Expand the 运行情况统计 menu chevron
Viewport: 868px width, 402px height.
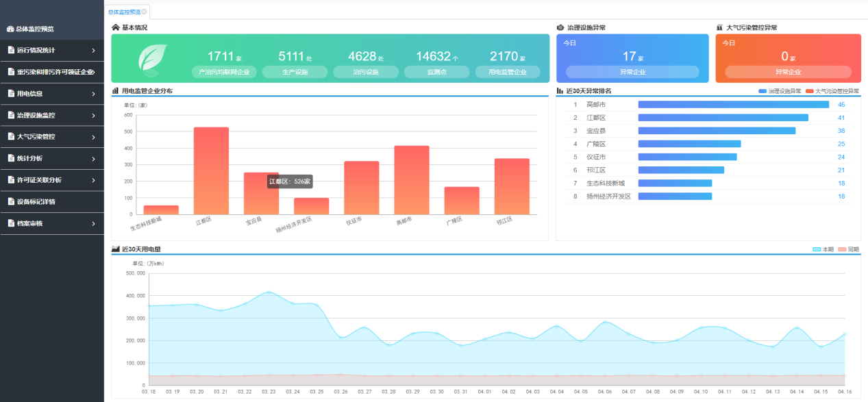tap(93, 50)
